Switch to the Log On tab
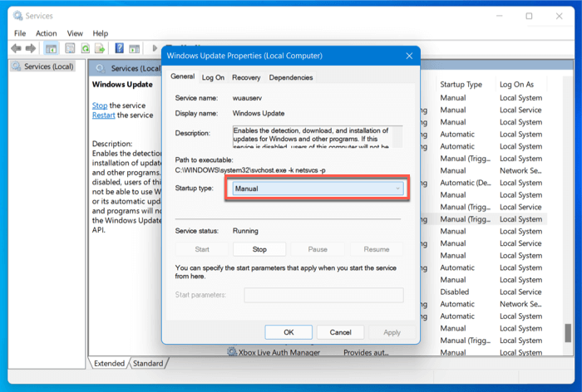Image resolution: width=582 pixels, height=392 pixels. (x=213, y=77)
